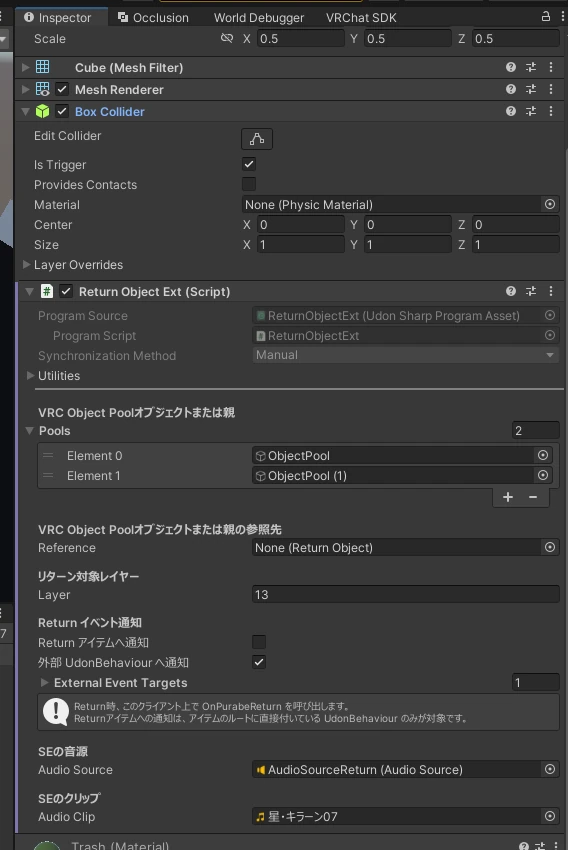
Task: Collapse the Return Object Ext script component
Action: point(29,292)
